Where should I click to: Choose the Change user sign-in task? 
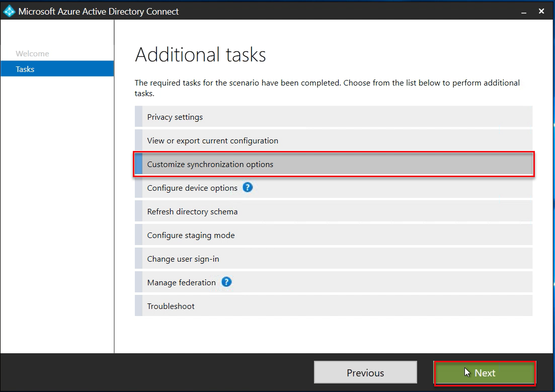coord(183,259)
